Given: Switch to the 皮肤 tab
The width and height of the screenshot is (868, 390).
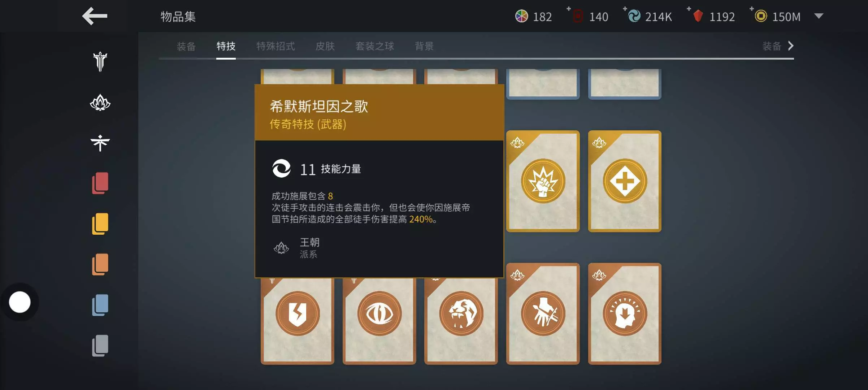Looking at the screenshot, I should 325,46.
